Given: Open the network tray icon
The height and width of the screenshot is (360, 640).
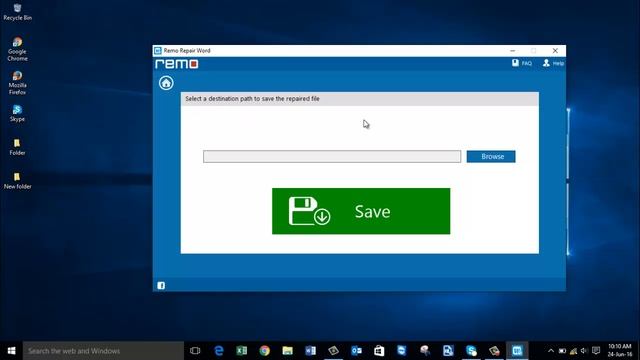Looking at the screenshot, I should pyautogui.click(x=573, y=351).
